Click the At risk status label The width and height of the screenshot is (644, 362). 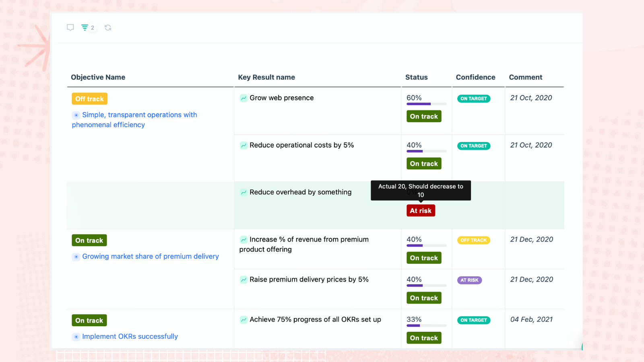pos(421,210)
